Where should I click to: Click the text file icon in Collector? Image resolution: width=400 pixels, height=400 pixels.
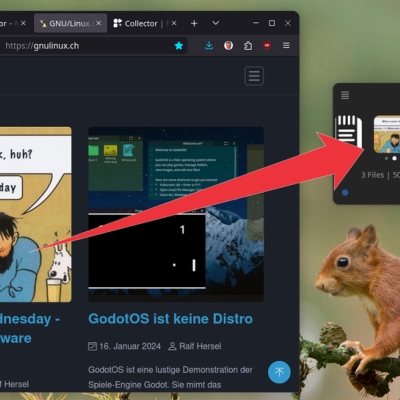[348, 131]
